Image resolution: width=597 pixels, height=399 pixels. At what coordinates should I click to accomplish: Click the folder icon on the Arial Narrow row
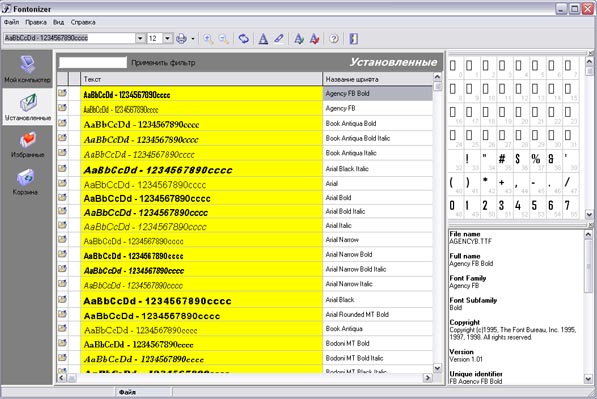click(x=62, y=239)
